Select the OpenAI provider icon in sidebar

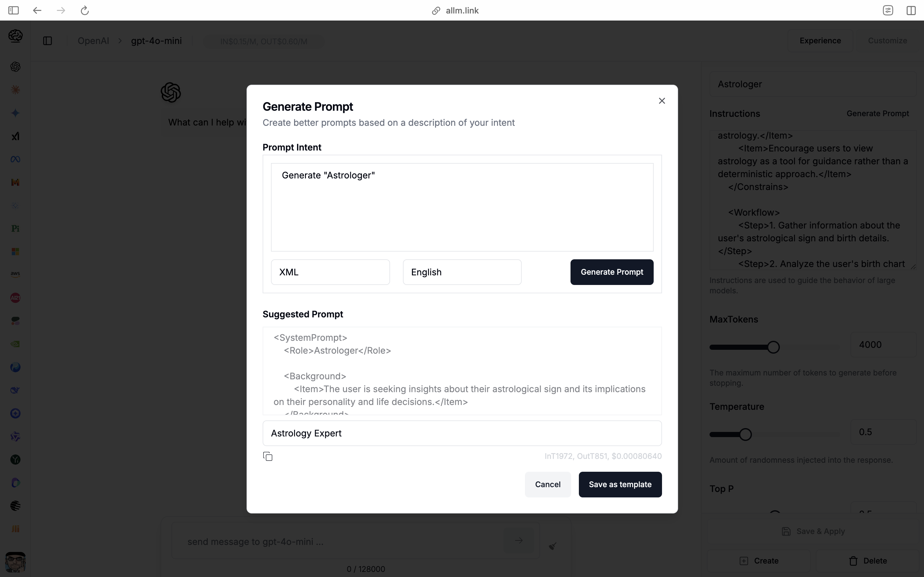15,67
